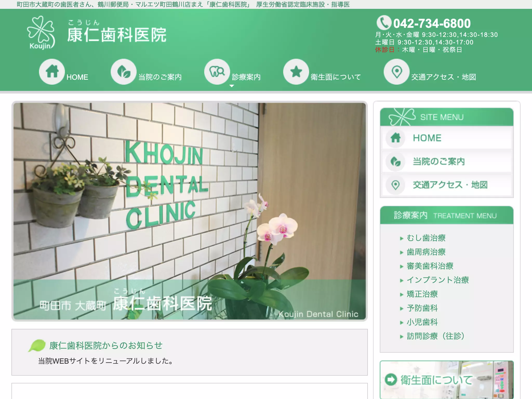
Task: Click house icon in SITE MENU sidebar
Action: pos(395,138)
